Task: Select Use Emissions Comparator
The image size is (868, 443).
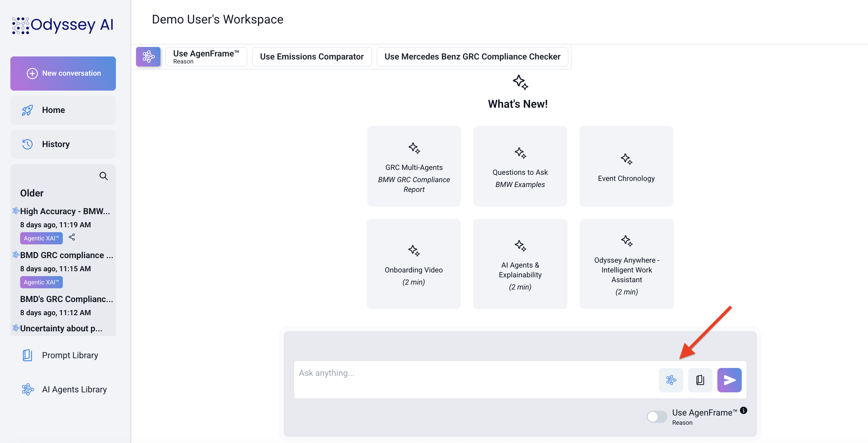Action: coord(312,57)
